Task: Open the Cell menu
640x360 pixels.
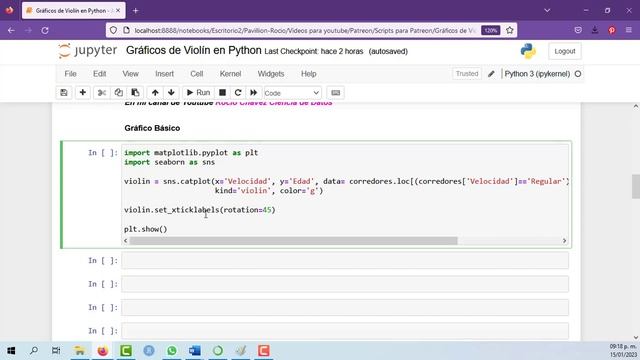Action: click(x=196, y=74)
